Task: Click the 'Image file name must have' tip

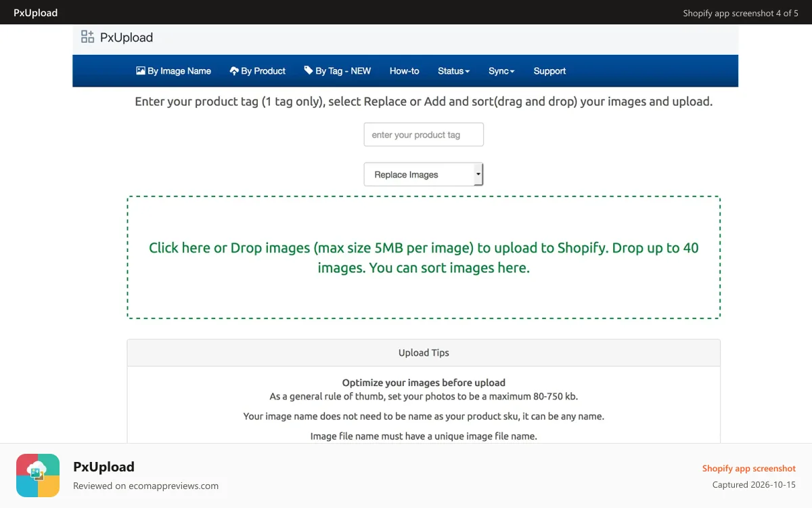Action: (x=424, y=436)
